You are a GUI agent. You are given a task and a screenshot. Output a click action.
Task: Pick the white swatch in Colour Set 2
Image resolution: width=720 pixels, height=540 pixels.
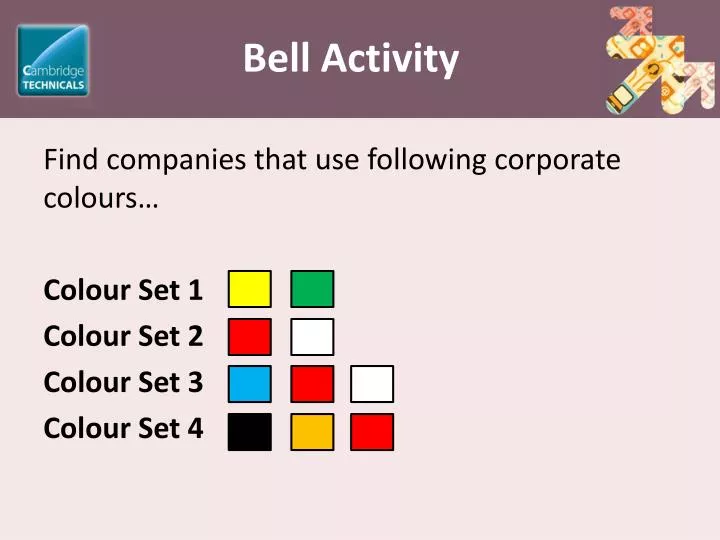[x=312, y=337]
